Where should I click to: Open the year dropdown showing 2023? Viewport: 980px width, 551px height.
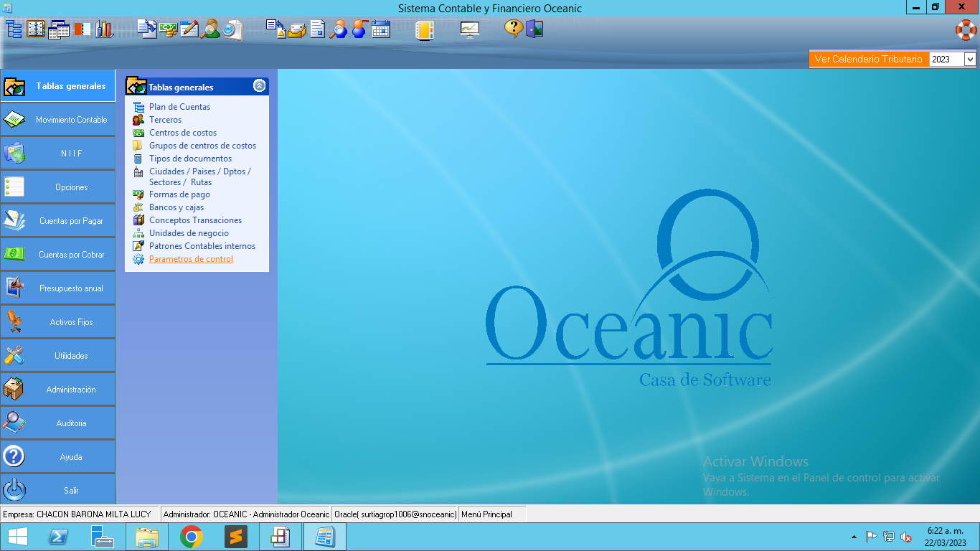tap(970, 60)
